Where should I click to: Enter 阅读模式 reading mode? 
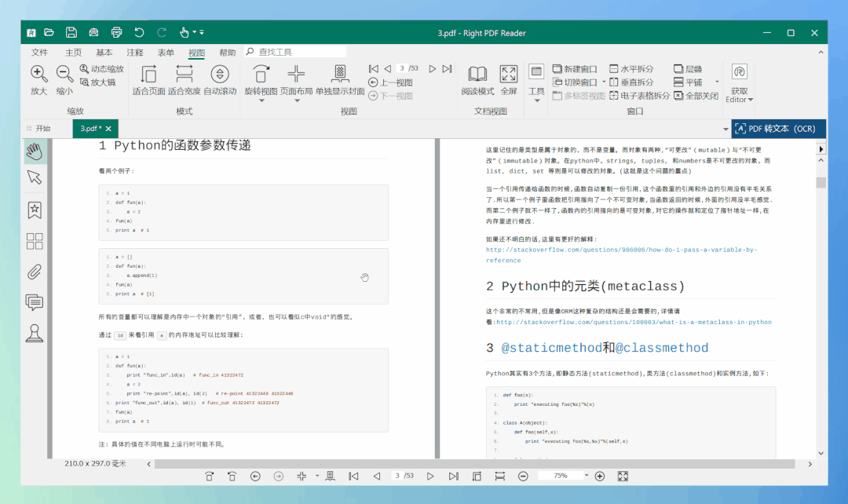click(477, 80)
